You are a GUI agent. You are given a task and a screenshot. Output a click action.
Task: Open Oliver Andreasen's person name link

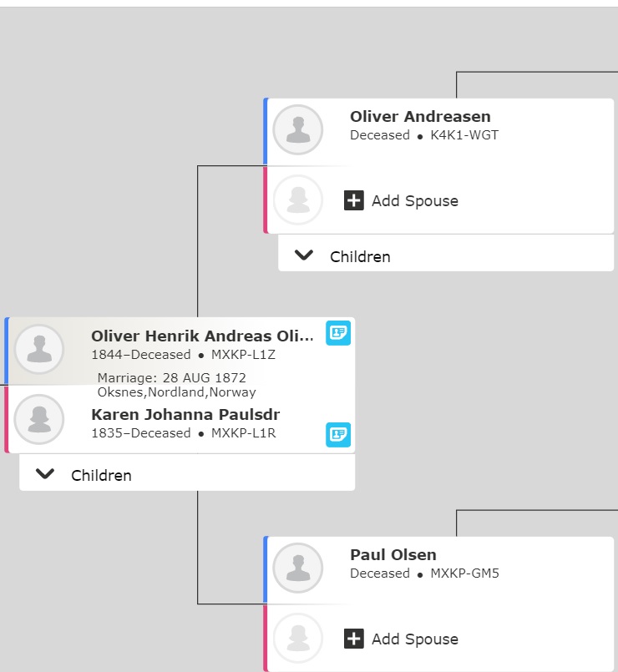(420, 117)
